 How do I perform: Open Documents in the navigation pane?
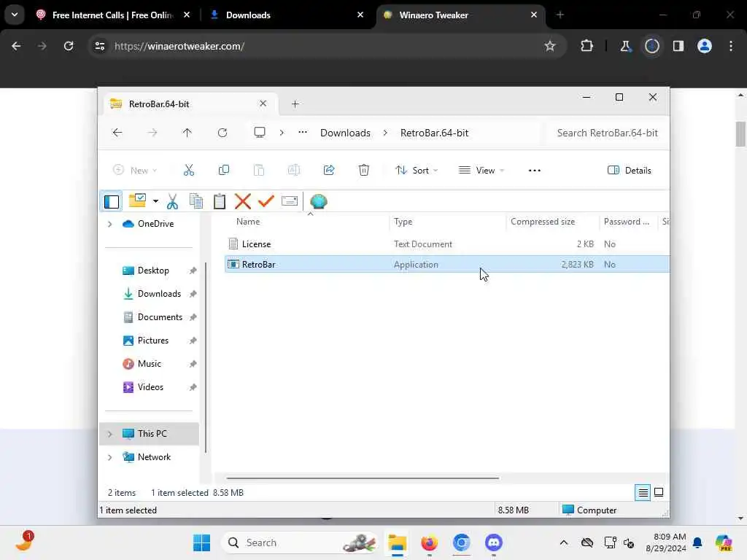tap(160, 317)
